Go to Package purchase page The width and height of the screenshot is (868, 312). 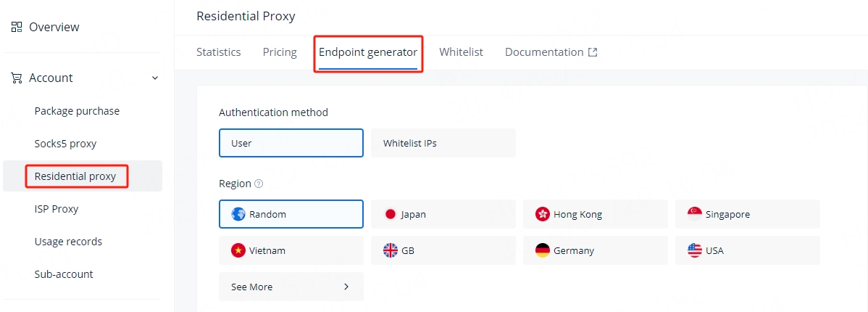click(x=77, y=111)
